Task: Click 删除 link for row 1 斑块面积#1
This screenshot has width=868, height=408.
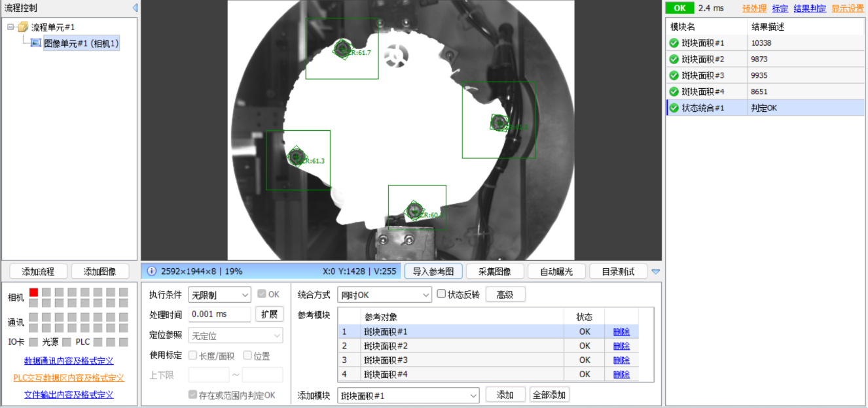Action: [621, 331]
